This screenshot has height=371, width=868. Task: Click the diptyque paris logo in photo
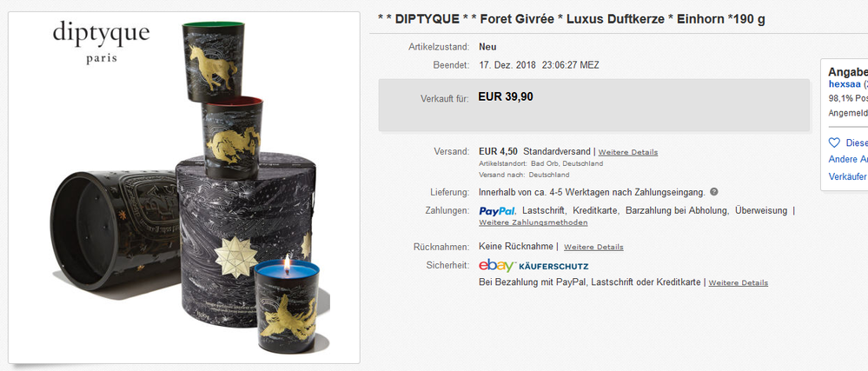(102, 42)
